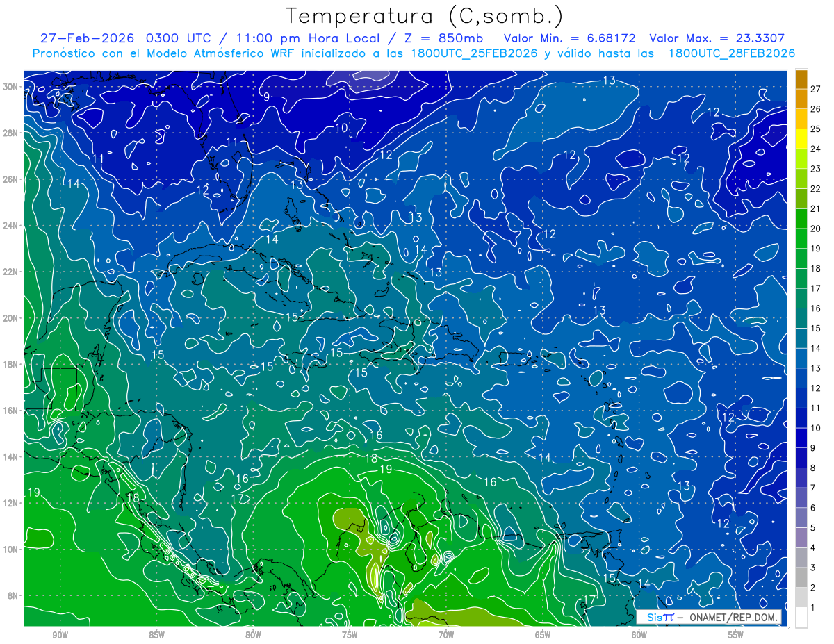This screenshot has height=644, width=834.
Task: Click the "65W" longitude axis label
Action: [x=543, y=635]
